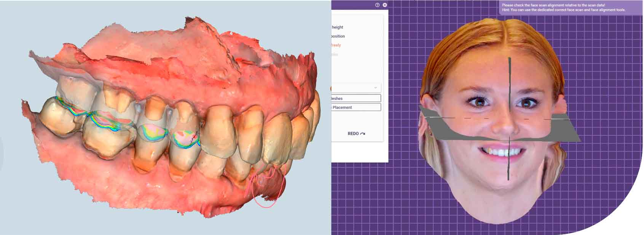Screen dimensions: 644x235
Task: Choose the orange 'freely' option
Action: point(336,45)
